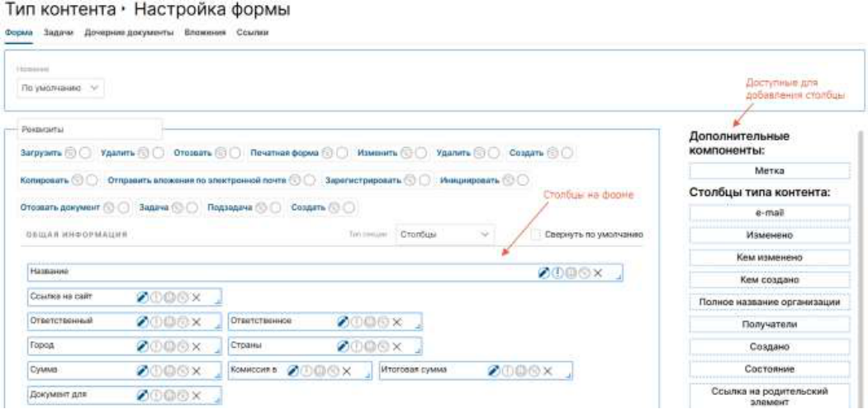Viewport: 868px width, 409px height.
Task: Click the Состояние column button
Action: pyautogui.click(x=770, y=369)
